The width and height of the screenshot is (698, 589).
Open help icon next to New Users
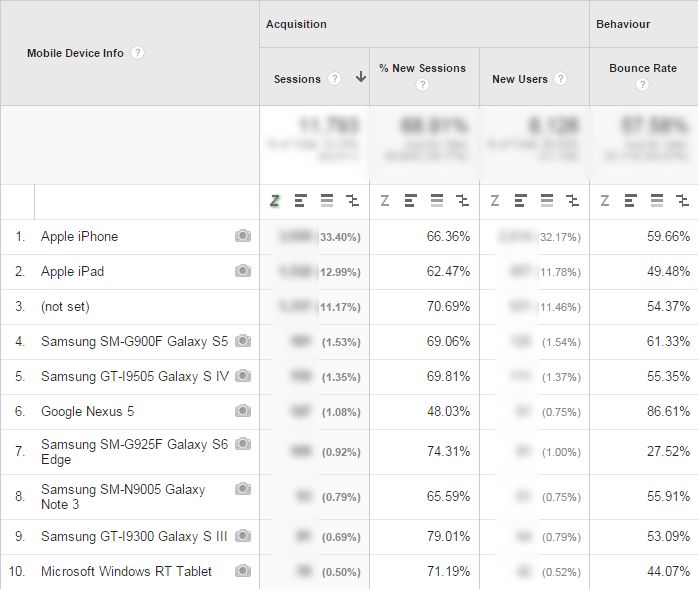tap(561, 79)
